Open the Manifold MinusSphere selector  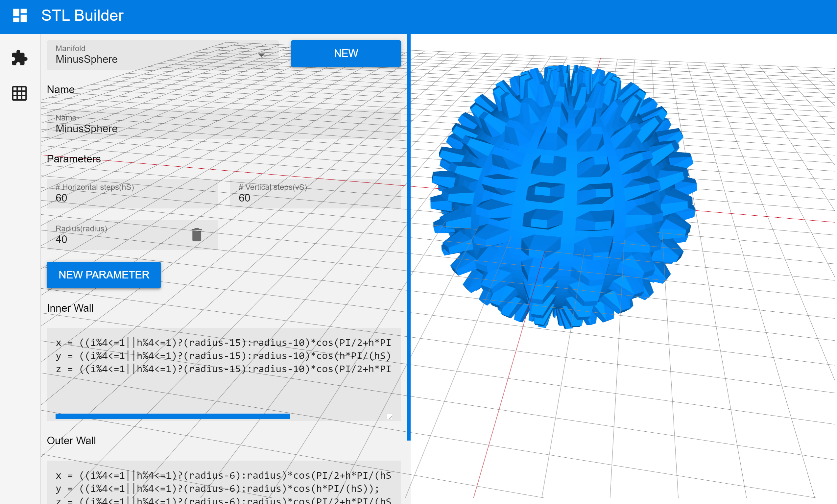(x=163, y=55)
